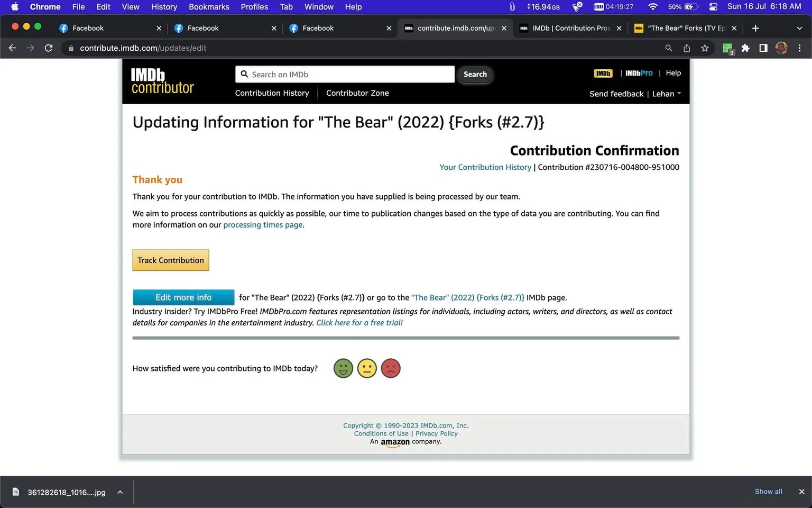Image resolution: width=812 pixels, height=508 pixels.
Task: Open the Chrome extensions puzzle icon
Action: (x=745, y=48)
